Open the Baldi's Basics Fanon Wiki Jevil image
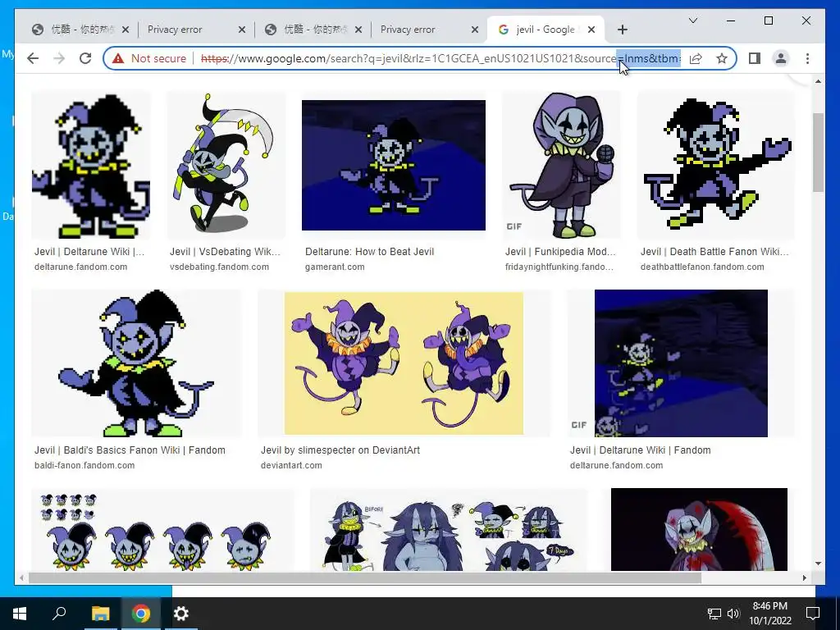 137,363
